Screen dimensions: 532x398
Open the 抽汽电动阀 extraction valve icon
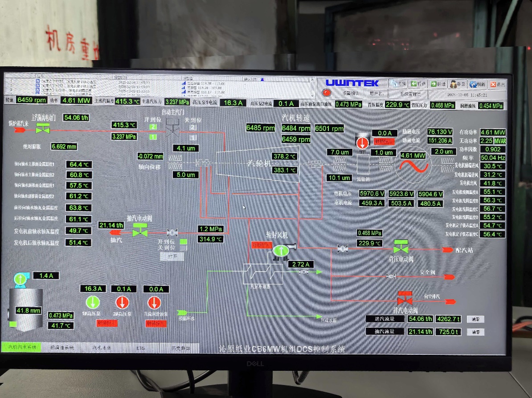tap(140, 232)
